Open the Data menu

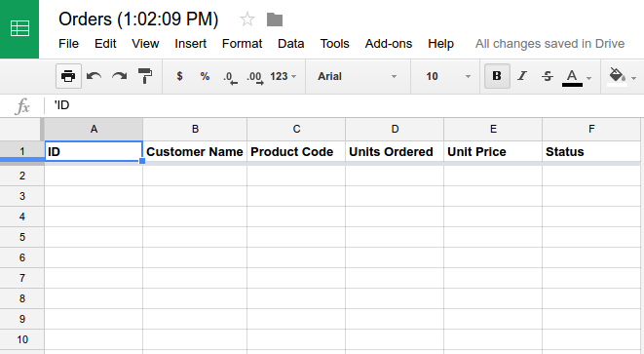point(290,44)
